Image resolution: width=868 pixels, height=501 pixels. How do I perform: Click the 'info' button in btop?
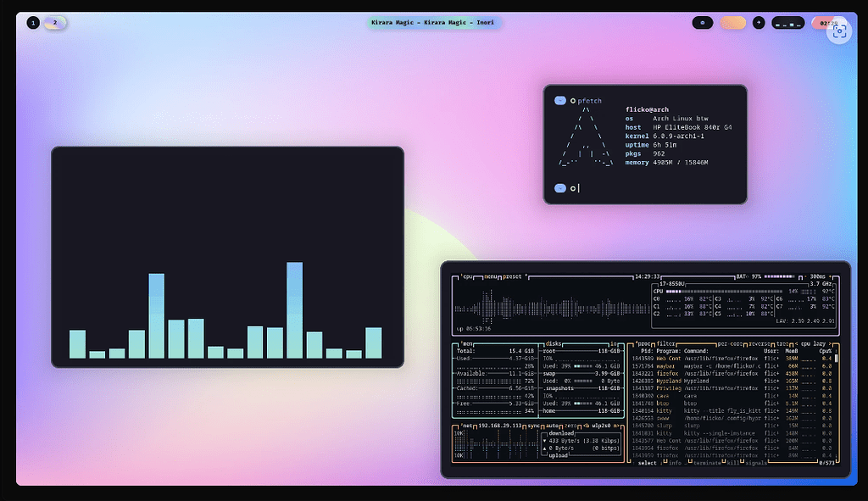pos(676,462)
